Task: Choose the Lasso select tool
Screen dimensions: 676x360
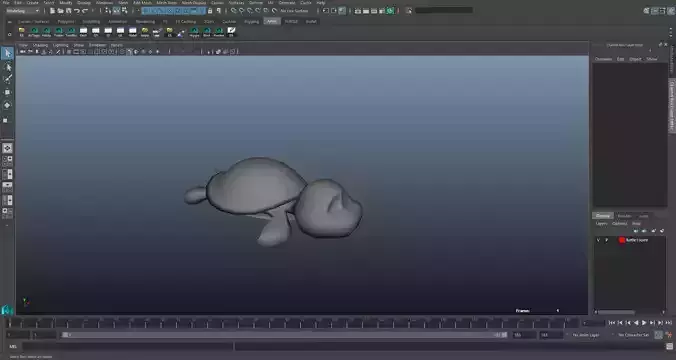Action: pyautogui.click(x=7, y=67)
